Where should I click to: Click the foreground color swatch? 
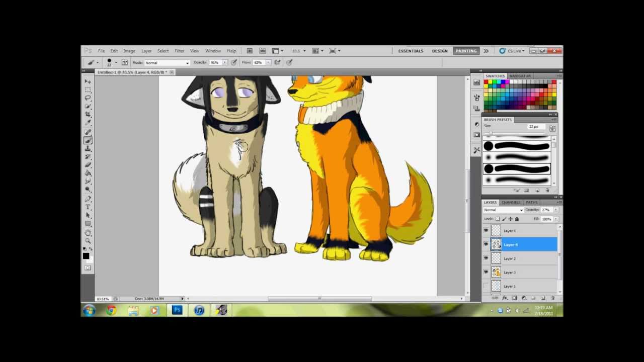coord(86,256)
